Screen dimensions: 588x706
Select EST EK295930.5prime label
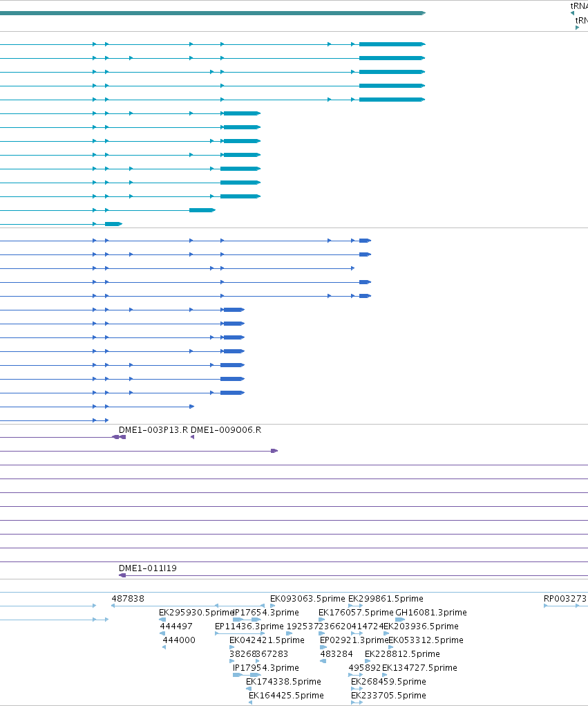tap(196, 613)
